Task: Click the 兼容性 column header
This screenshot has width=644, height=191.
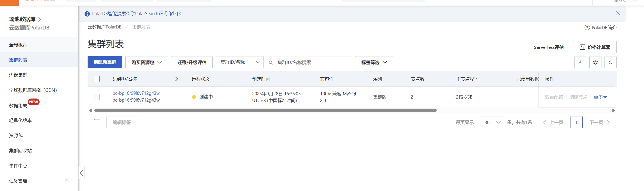Action: [327, 79]
